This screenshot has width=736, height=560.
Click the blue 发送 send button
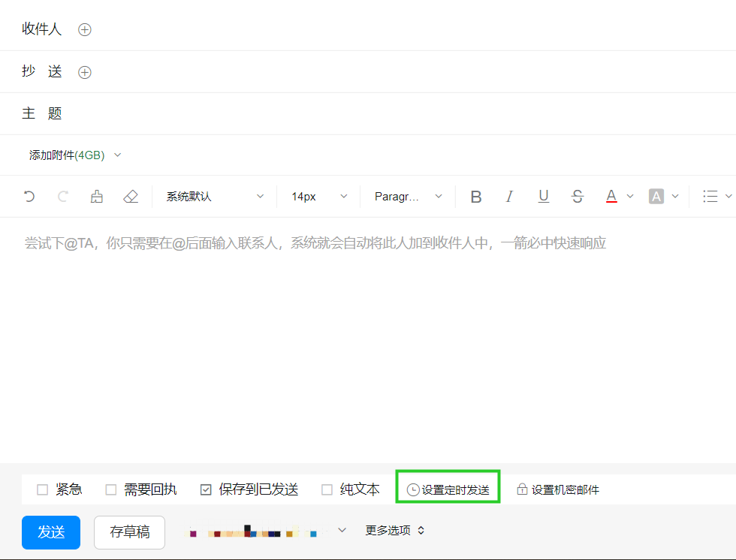(x=51, y=532)
